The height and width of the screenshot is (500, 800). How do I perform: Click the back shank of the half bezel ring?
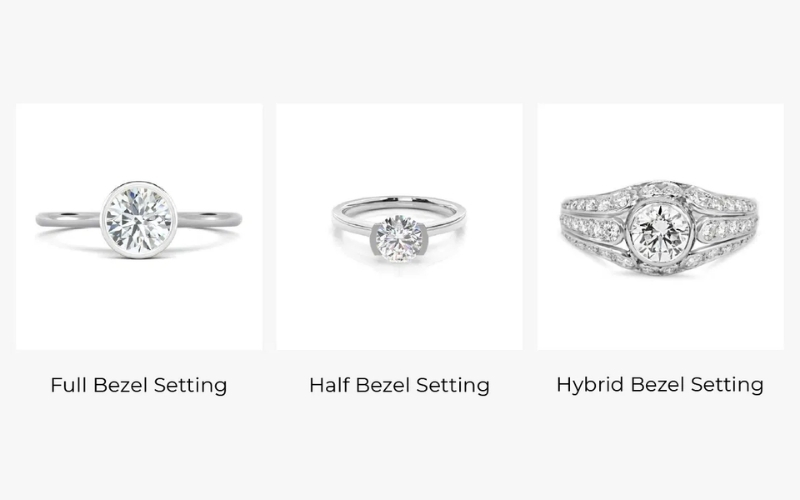pyautogui.click(x=399, y=203)
